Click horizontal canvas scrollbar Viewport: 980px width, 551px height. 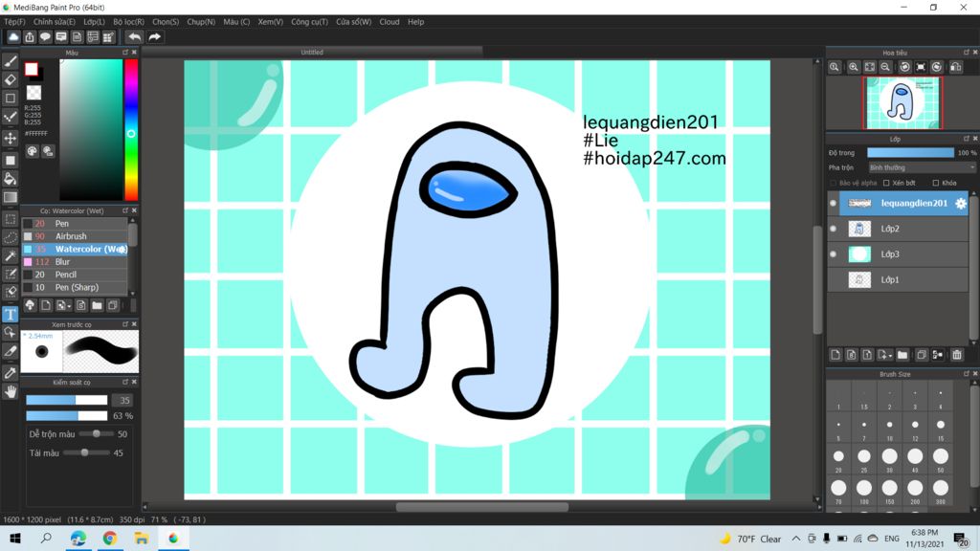tap(482, 507)
